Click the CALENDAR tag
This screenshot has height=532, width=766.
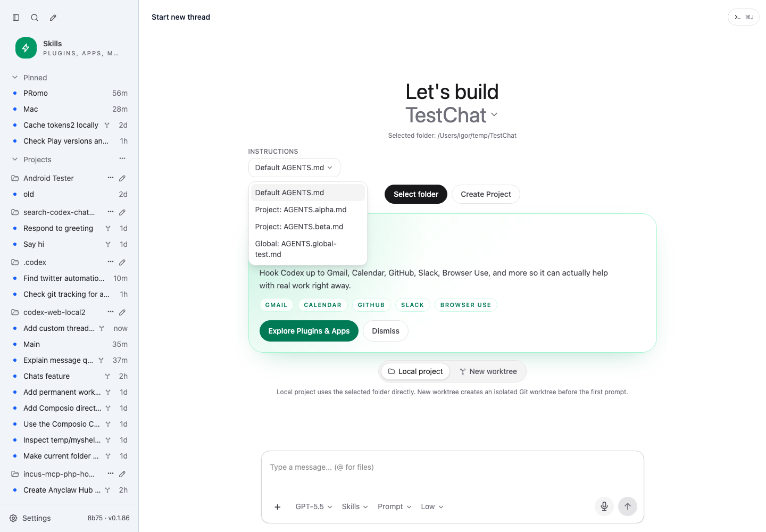[x=322, y=305]
